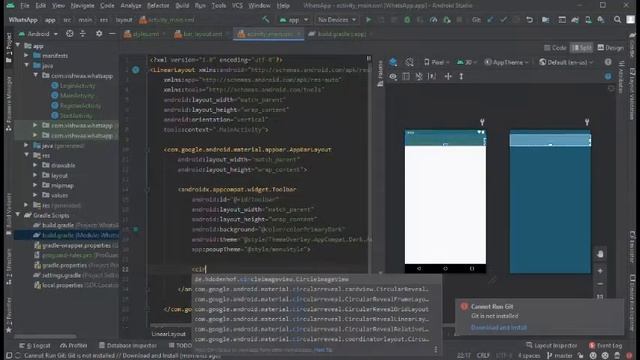
Task: Click the Git update project icon
Action: tap(491, 20)
